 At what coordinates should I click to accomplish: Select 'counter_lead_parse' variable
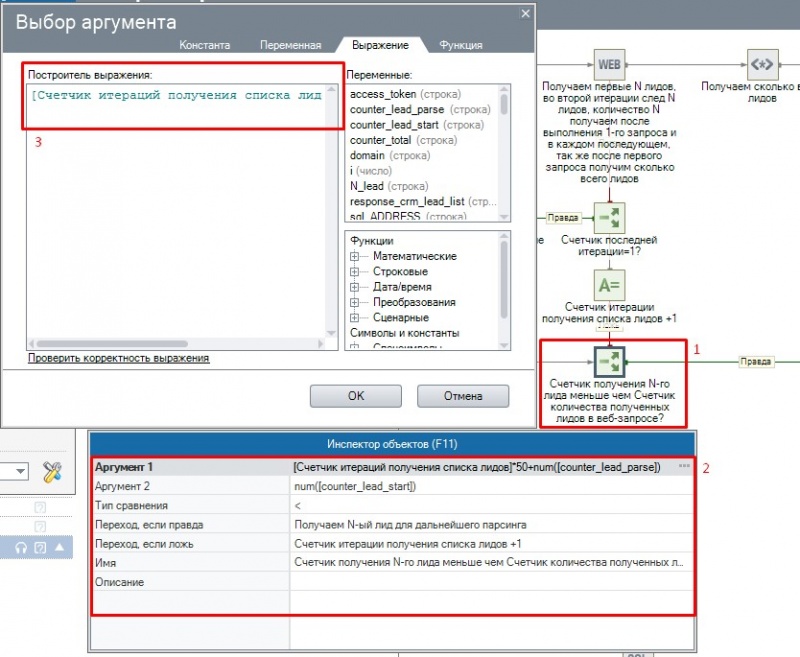(420, 110)
